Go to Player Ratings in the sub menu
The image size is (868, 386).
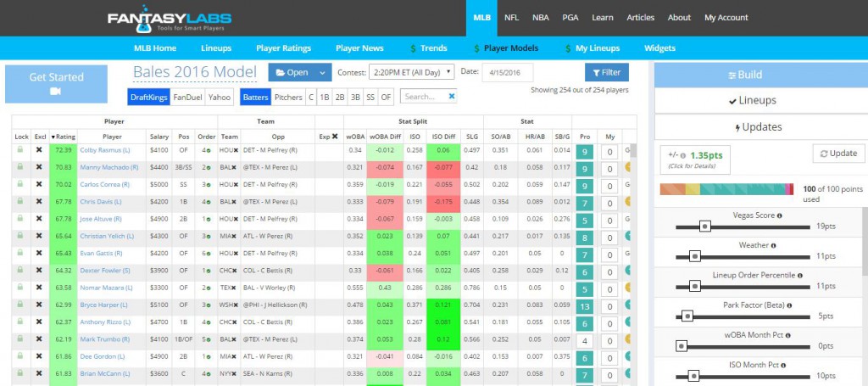point(283,48)
